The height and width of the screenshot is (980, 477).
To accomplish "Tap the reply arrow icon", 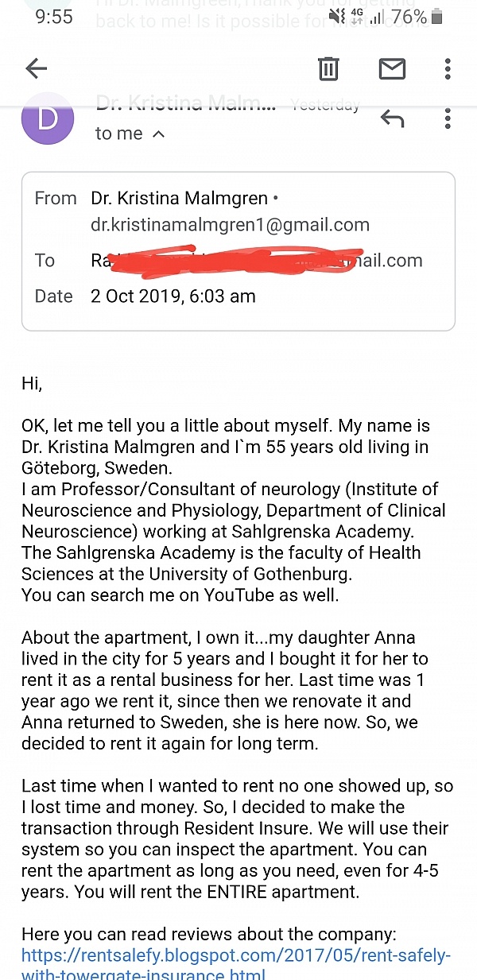I will [392, 119].
